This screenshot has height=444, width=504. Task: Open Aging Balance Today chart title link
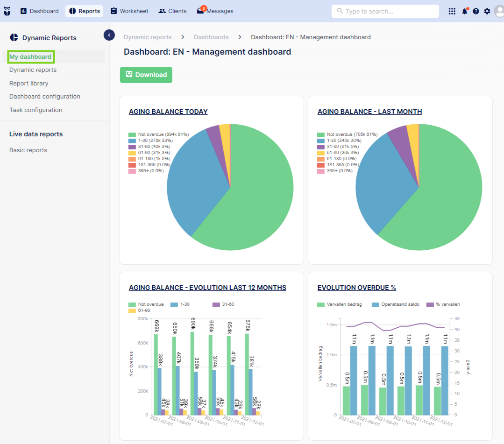tap(168, 112)
